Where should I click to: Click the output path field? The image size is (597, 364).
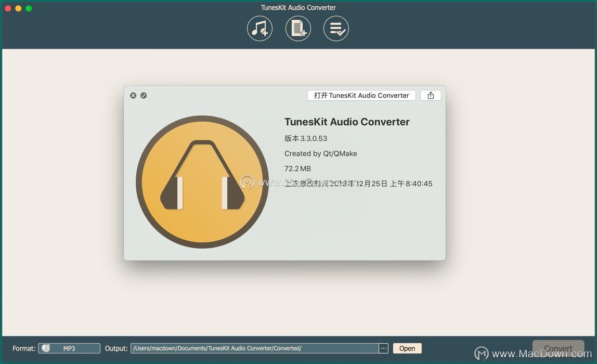pyautogui.click(x=255, y=348)
